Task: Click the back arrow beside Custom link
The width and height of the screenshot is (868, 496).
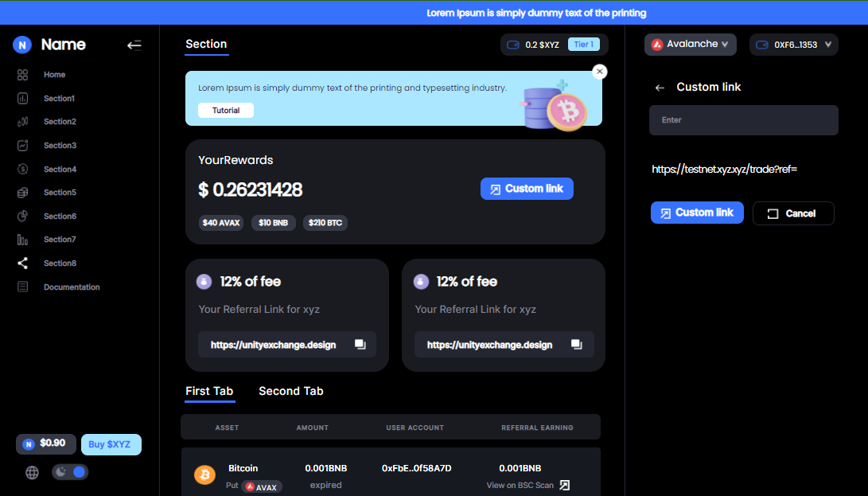Action: point(660,87)
